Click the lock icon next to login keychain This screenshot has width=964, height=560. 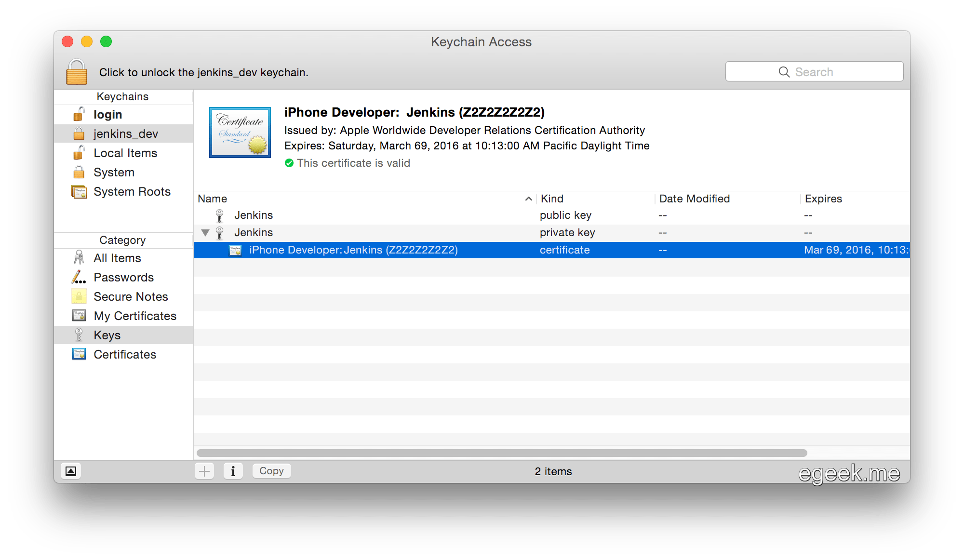coord(79,114)
